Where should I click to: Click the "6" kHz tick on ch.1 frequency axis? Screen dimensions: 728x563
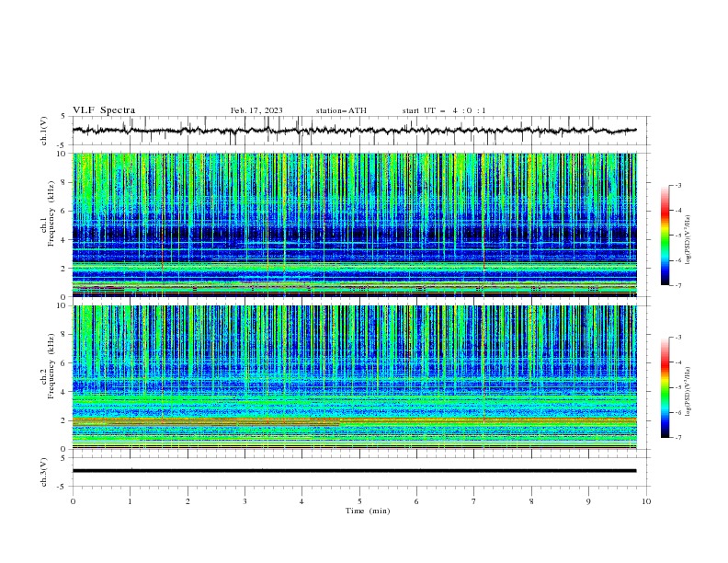(x=64, y=211)
